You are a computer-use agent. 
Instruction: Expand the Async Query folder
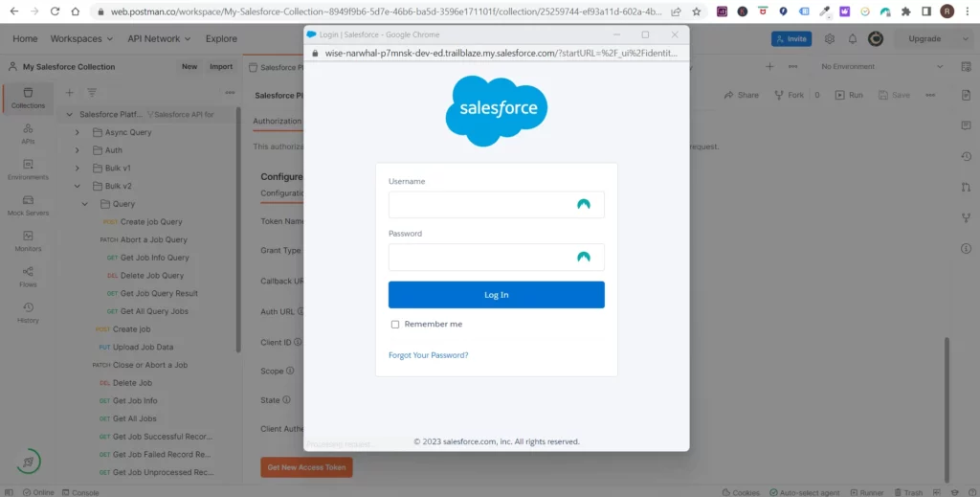[x=77, y=132]
